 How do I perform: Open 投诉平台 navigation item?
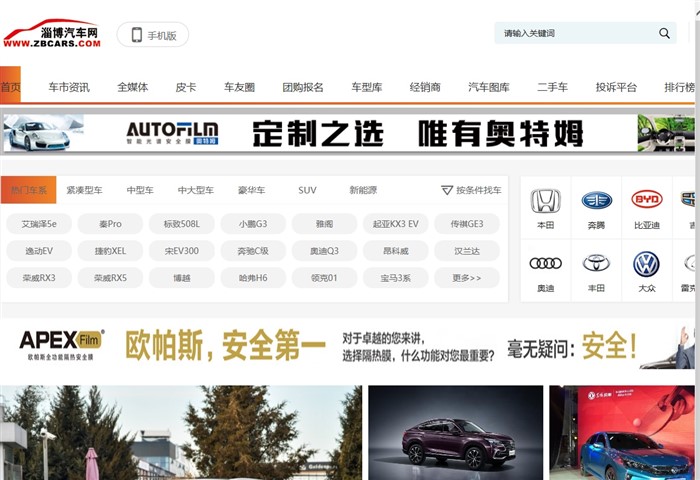[x=616, y=87]
